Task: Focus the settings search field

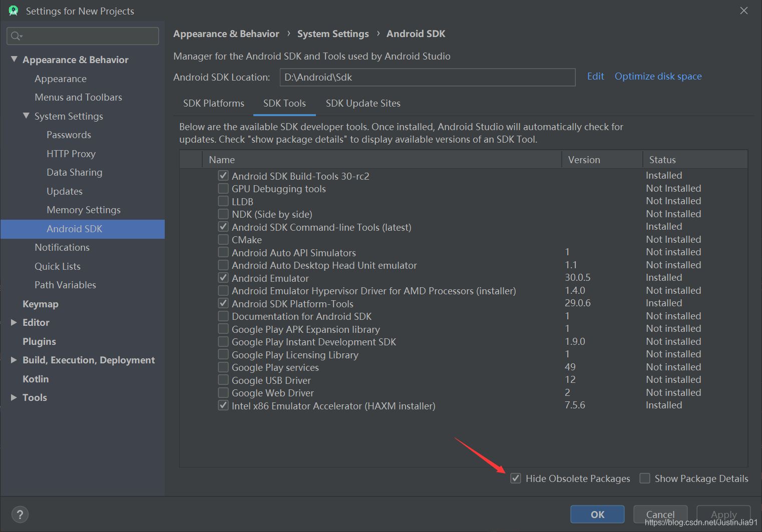Action: click(x=83, y=36)
